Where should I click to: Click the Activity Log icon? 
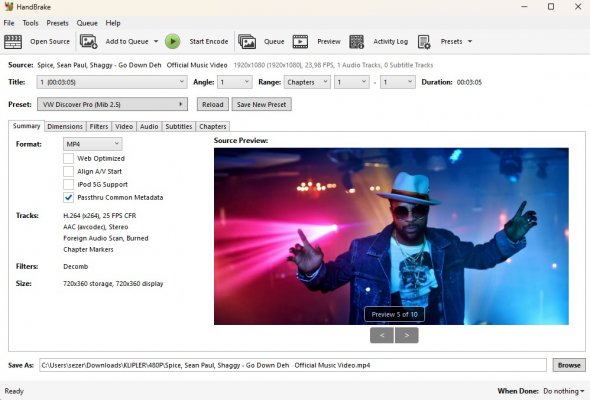point(356,41)
